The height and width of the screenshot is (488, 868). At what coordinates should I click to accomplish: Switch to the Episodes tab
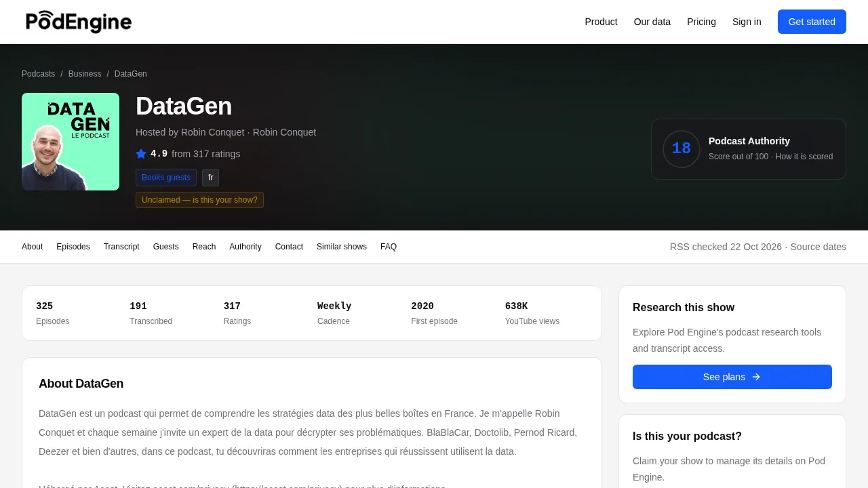pyautogui.click(x=73, y=247)
